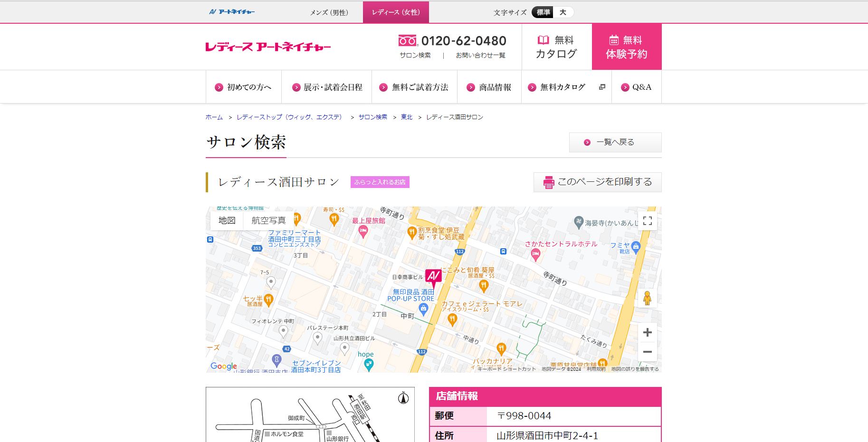
Task: Switch map to 航空写真 view
Action: [x=269, y=221]
